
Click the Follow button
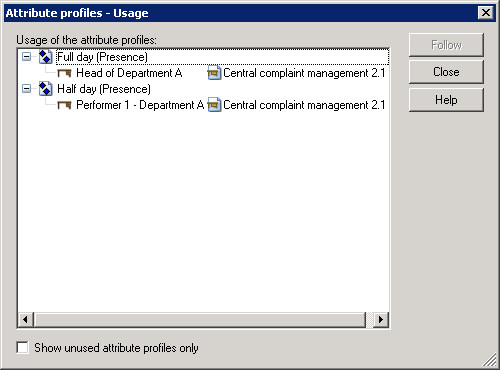point(446,45)
